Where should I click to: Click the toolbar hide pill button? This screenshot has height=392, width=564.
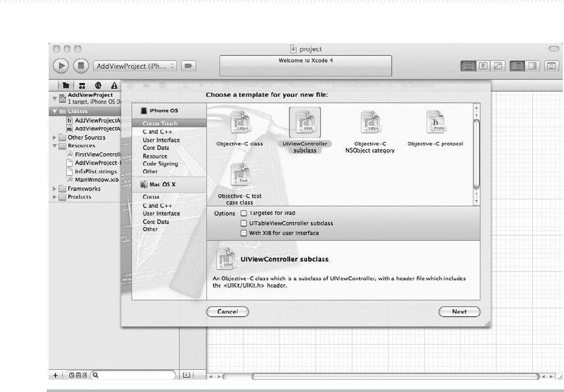point(554,49)
